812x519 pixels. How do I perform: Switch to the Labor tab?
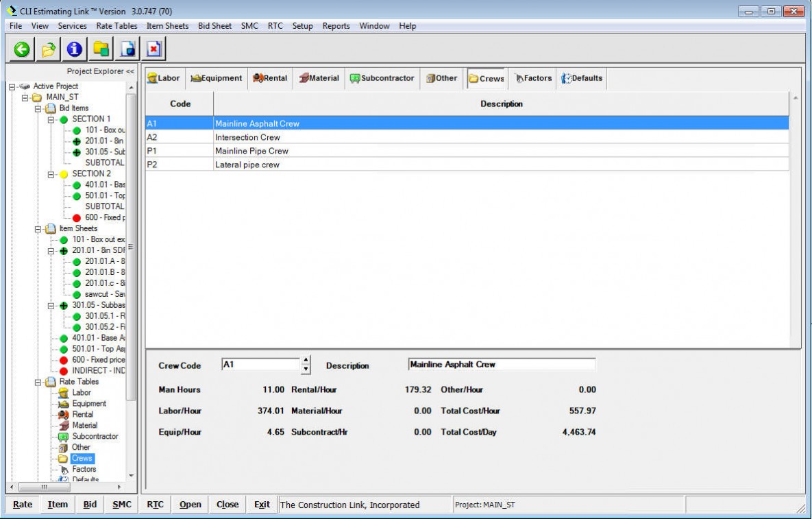coord(164,78)
